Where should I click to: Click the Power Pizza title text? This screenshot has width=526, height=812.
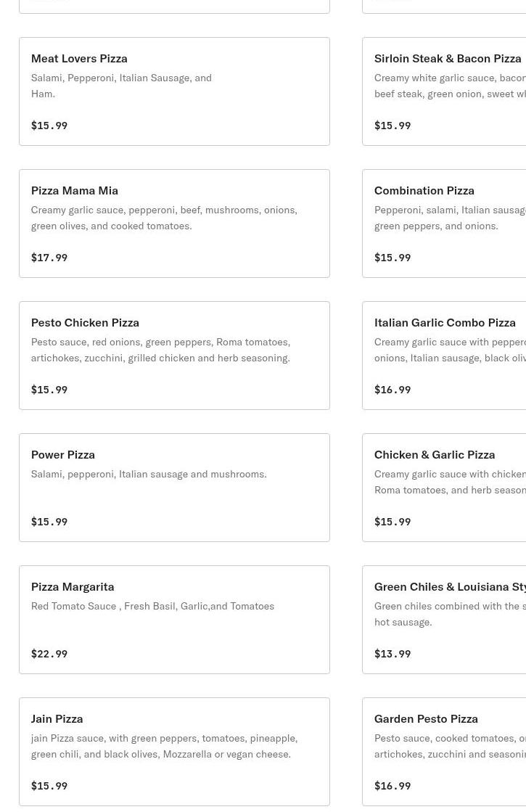pyautogui.click(x=63, y=454)
